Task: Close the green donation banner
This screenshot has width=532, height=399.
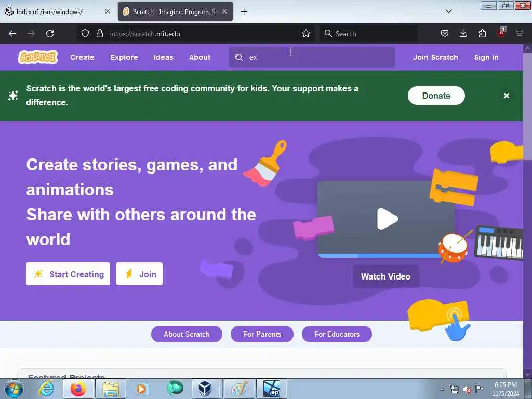Action: pyautogui.click(x=507, y=96)
